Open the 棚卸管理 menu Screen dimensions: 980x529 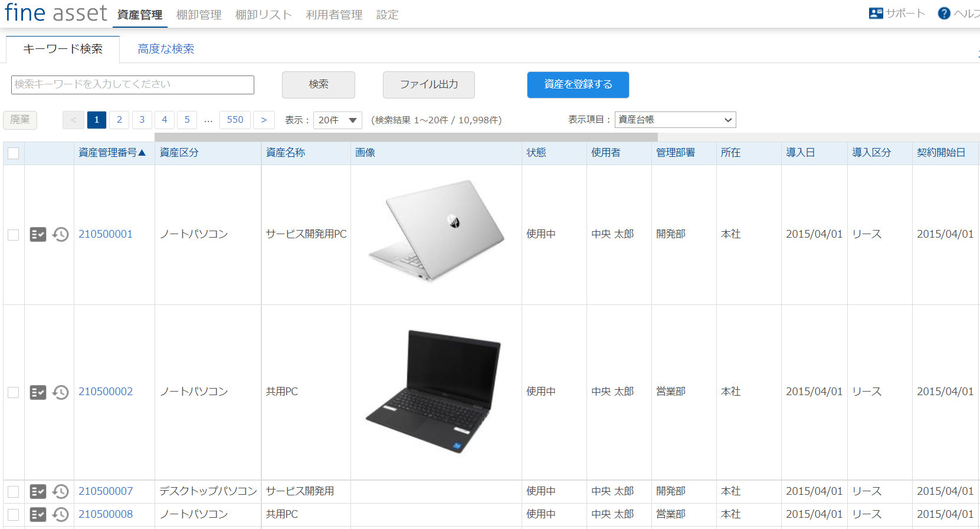pos(199,15)
